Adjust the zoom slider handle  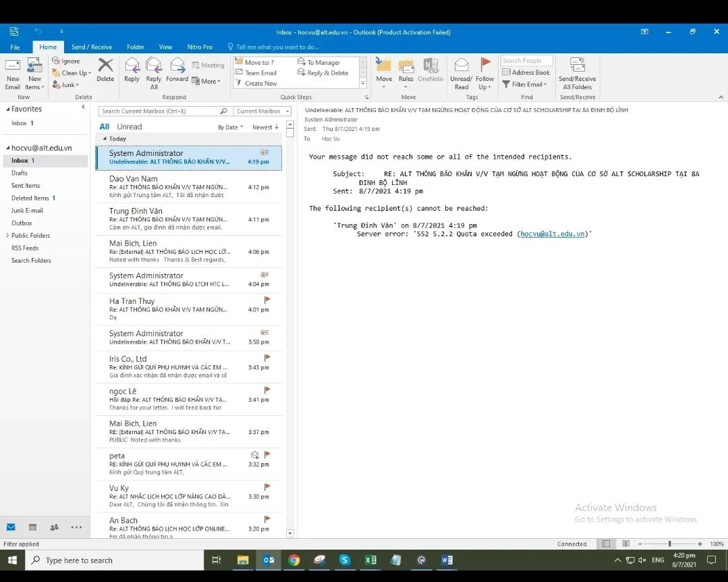coord(669,544)
